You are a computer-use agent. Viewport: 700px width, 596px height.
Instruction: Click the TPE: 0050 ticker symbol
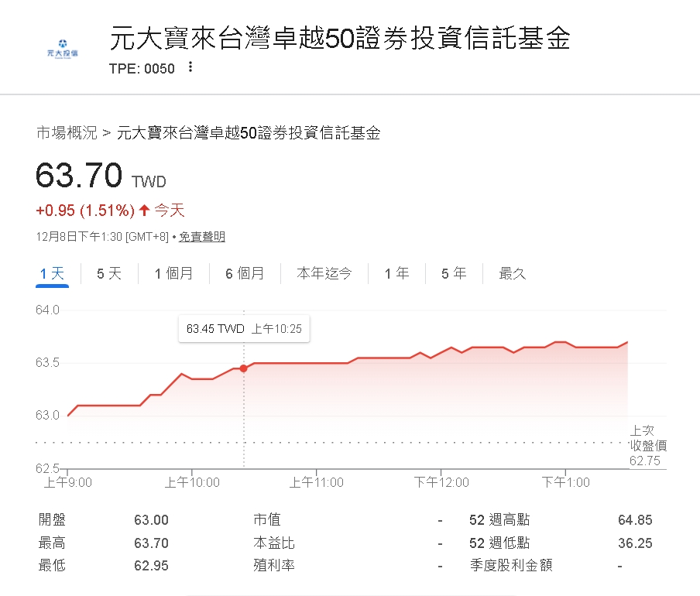[x=142, y=68]
